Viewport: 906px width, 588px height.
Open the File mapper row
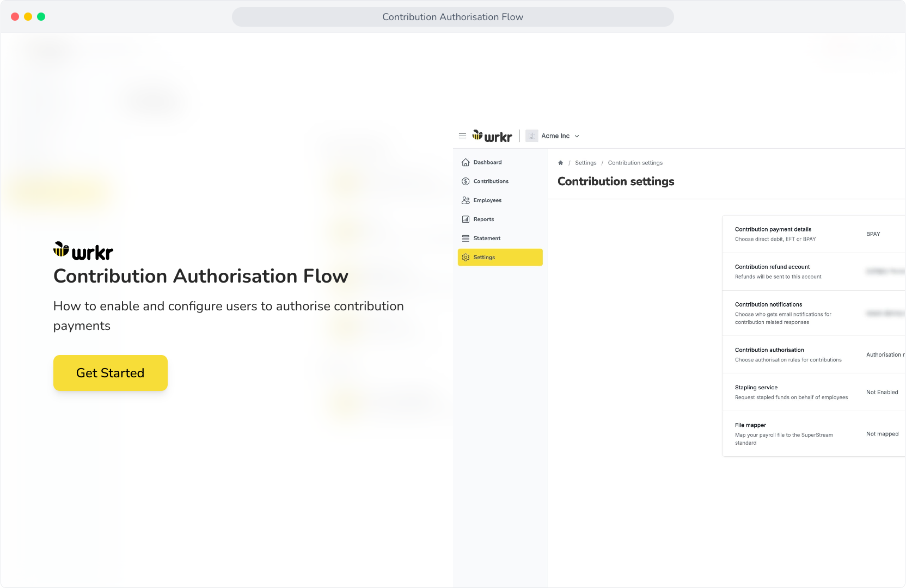(813, 433)
